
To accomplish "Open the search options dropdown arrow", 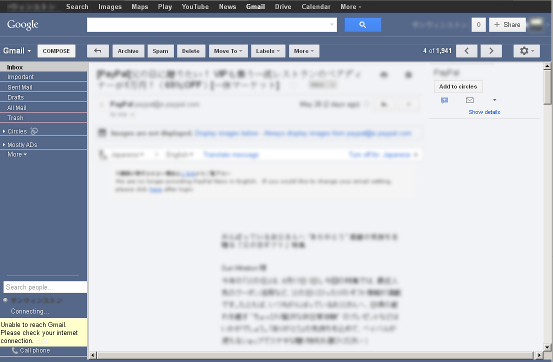I will click(x=332, y=24).
